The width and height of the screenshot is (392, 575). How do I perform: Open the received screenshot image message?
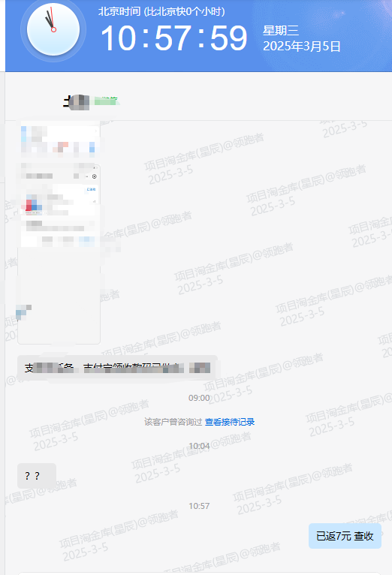coord(59,232)
